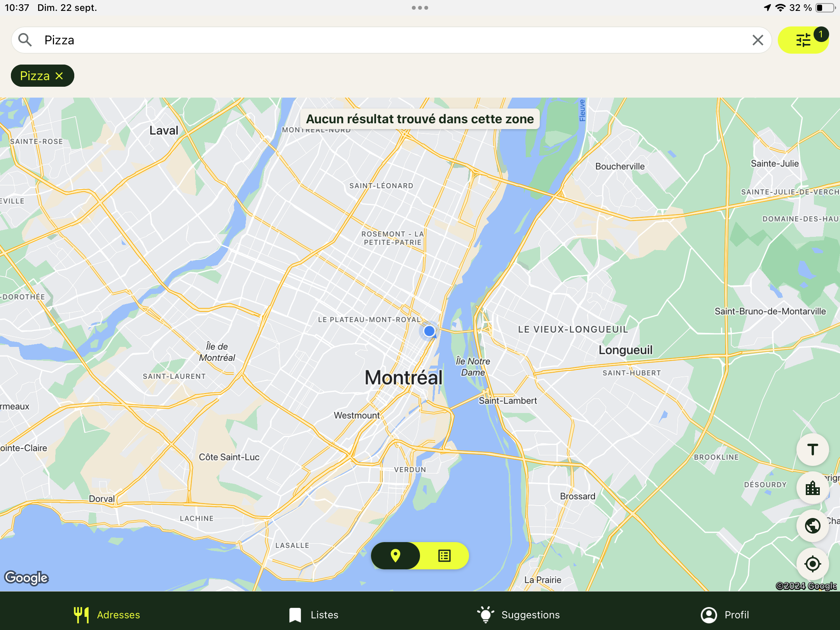This screenshot has width=840, height=630.
Task: Open the Listes tab
Action: coord(314,615)
